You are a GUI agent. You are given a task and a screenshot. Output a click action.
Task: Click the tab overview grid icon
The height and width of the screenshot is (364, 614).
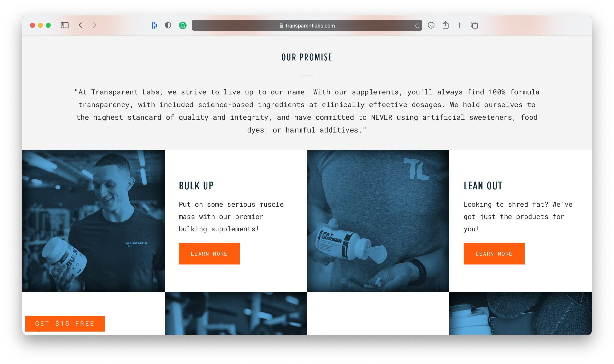coord(475,25)
